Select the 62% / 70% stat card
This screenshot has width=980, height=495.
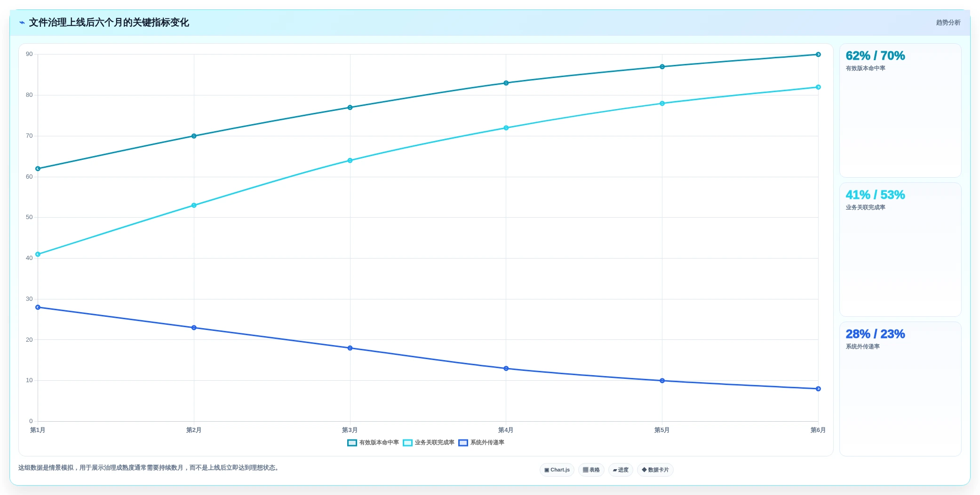click(x=900, y=110)
